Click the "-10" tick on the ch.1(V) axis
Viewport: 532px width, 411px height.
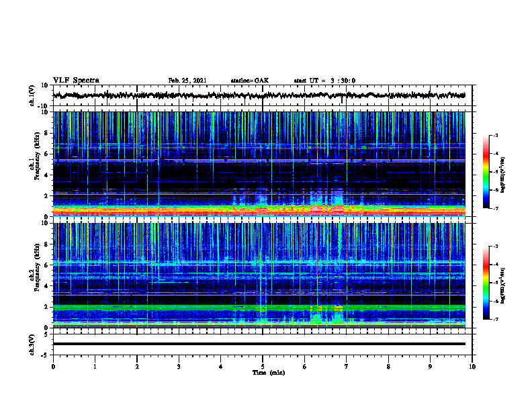coord(44,106)
